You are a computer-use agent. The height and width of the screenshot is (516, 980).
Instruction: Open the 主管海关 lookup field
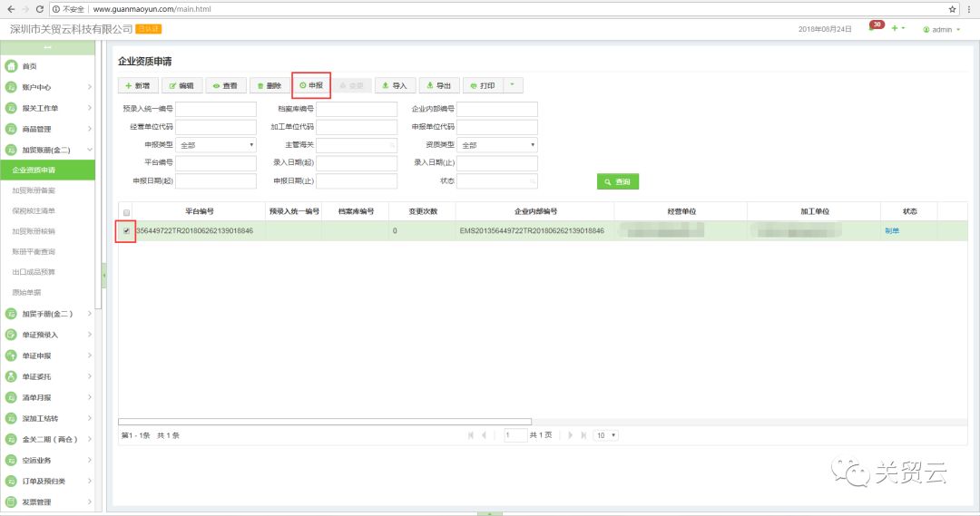(357, 145)
